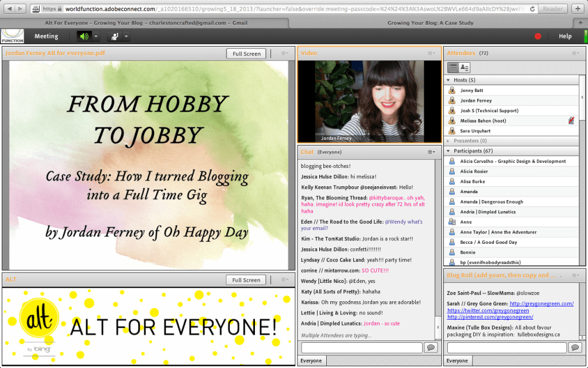This screenshot has height=368, width=588.
Task: Open the raise hand status dropdown arrow
Action: (126, 36)
